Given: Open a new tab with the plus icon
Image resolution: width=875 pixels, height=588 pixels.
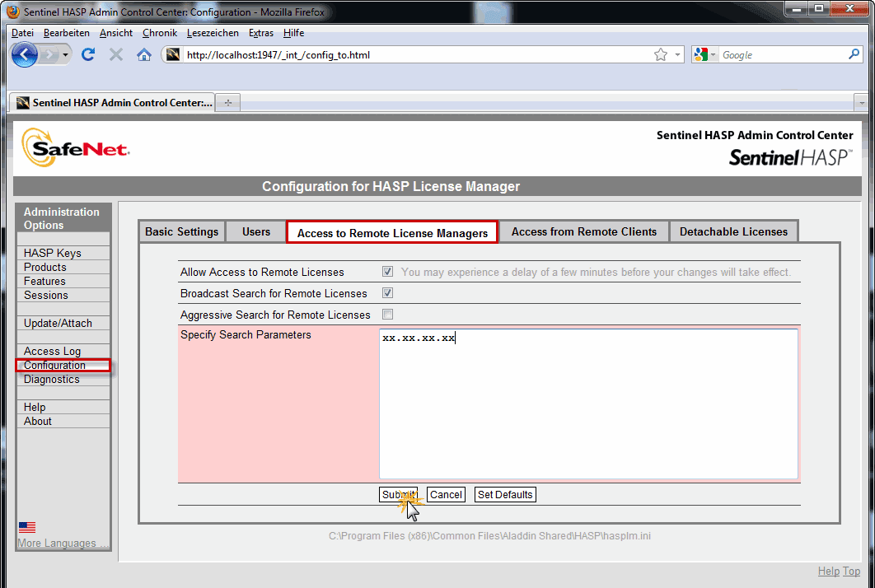Looking at the screenshot, I should click(x=227, y=102).
